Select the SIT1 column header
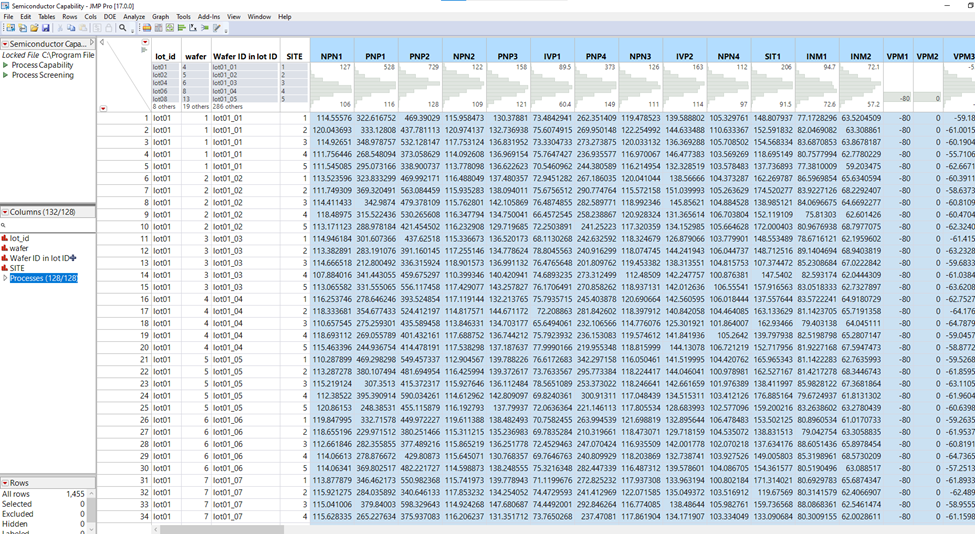This screenshot has height=534, width=975. [x=773, y=56]
